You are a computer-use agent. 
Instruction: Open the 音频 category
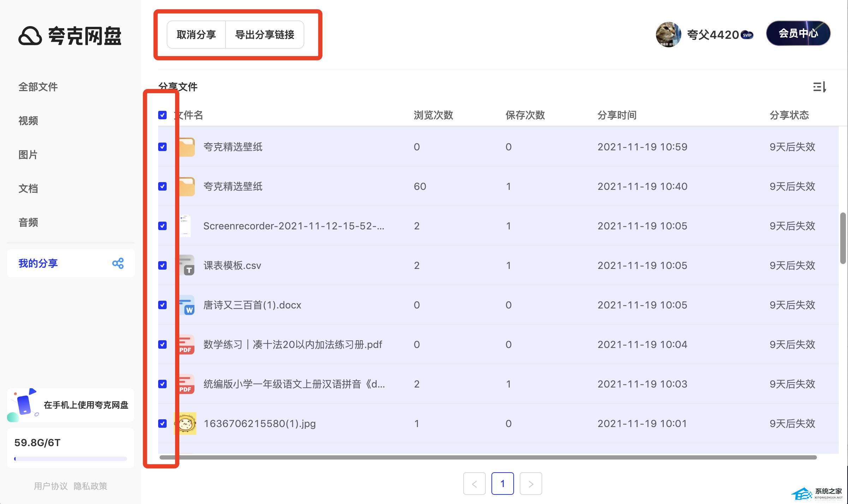[x=28, y=222]
